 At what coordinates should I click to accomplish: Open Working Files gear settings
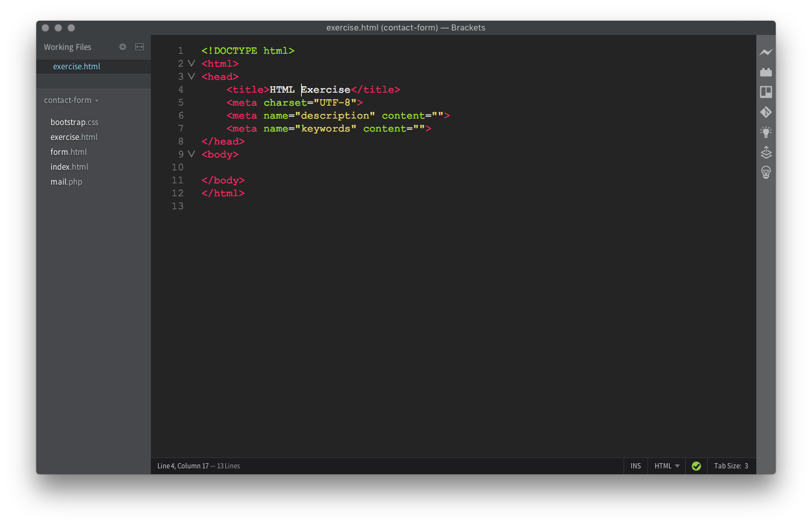[122, 47]
